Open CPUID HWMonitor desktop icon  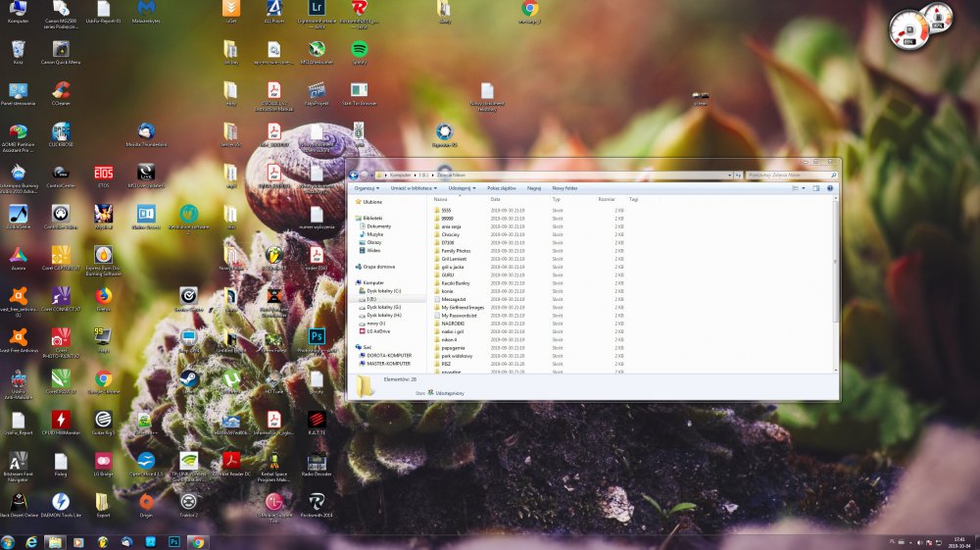point(61,422)
